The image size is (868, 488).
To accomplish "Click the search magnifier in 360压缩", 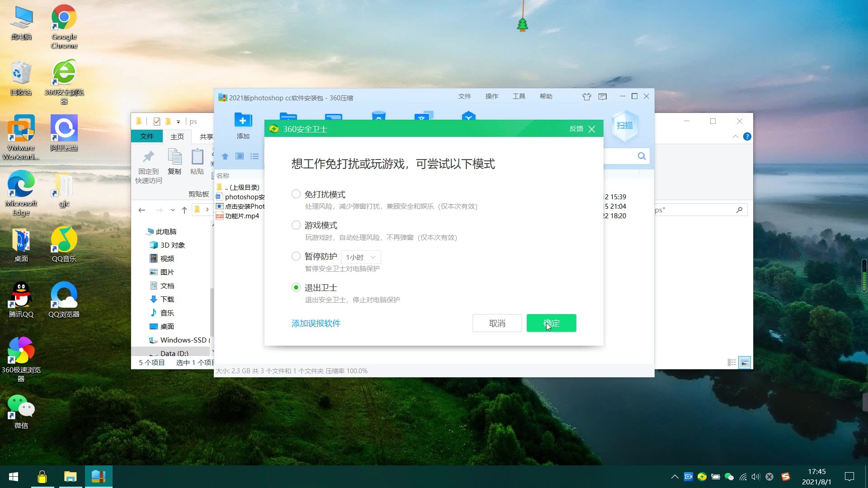I will (x=642, y=156).
